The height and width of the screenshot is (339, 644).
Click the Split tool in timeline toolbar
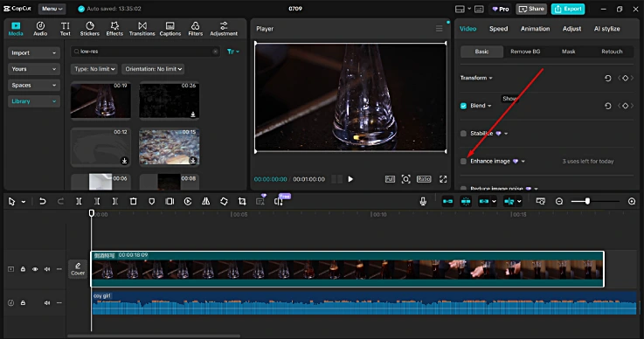(x=79, y=201)
